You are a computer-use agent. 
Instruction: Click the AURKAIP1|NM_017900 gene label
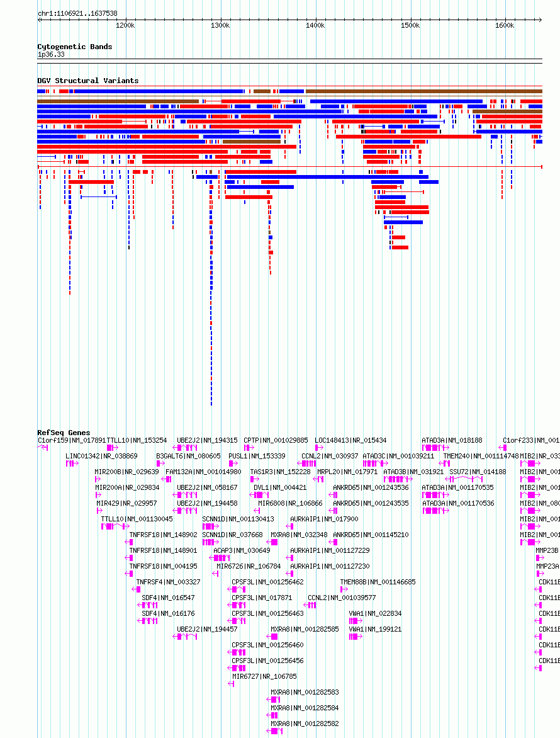point(325,519)
